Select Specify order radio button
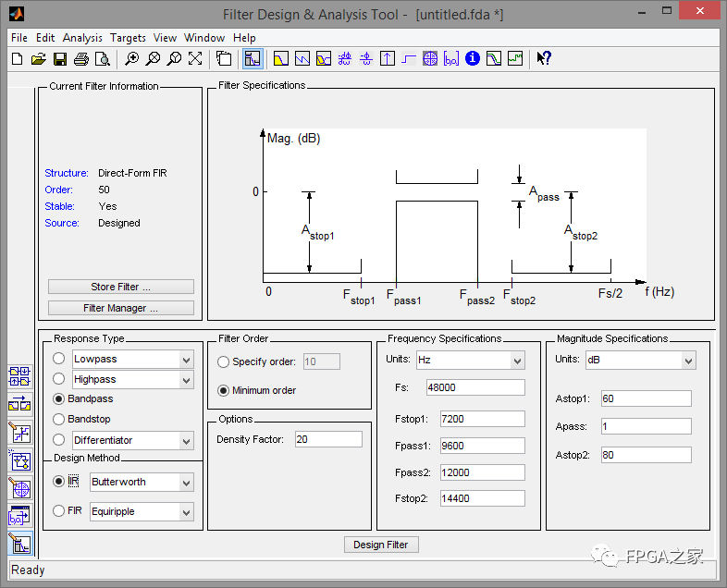 (x=224, y=361)
